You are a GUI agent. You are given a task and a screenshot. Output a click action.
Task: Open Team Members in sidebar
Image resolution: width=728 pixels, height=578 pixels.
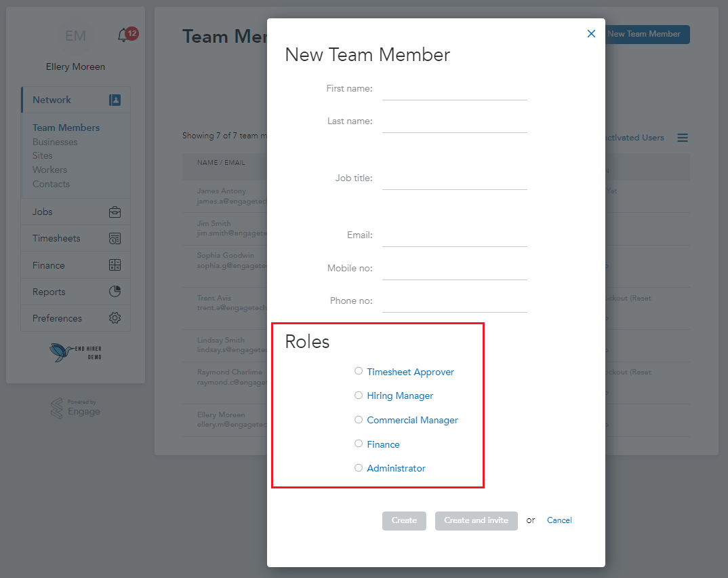(66, 128)
